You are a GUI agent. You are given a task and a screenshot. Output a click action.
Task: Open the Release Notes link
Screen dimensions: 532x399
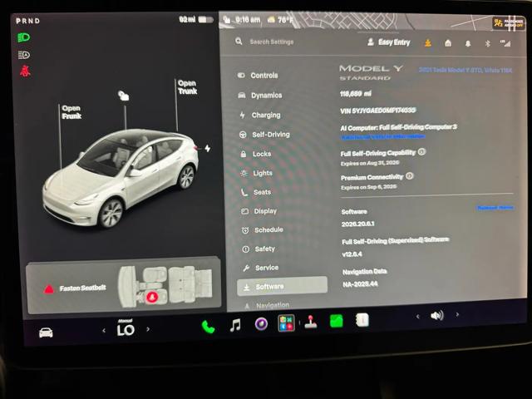pos(495,208)
